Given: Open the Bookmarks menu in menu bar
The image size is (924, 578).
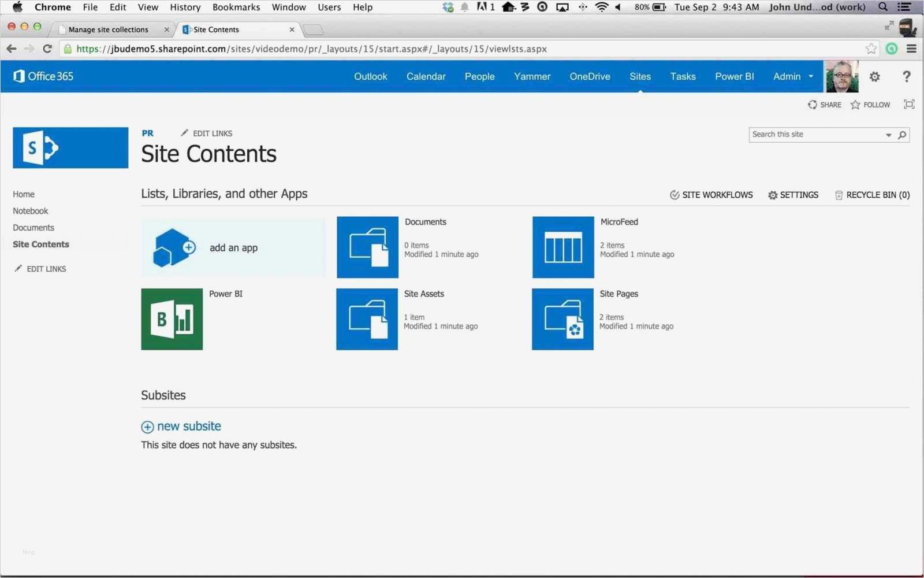Looking at the screenshot, I should pyautogui.click(x=236, y=8).
